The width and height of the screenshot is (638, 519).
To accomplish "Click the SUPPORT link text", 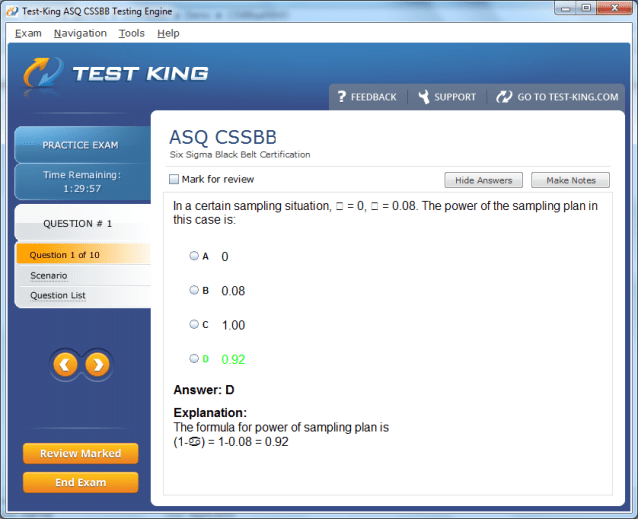I will (x=455, y=97).
